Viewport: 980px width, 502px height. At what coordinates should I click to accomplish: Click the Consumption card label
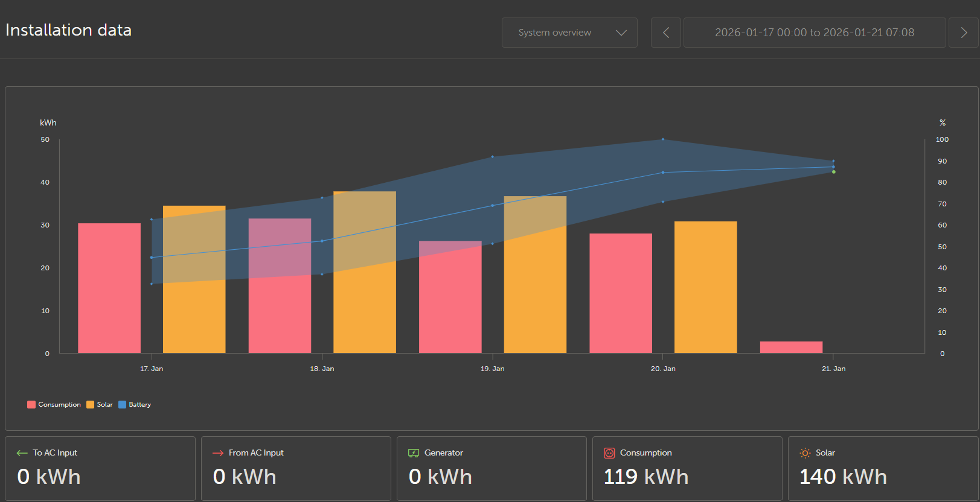click(x=646, y=453)
